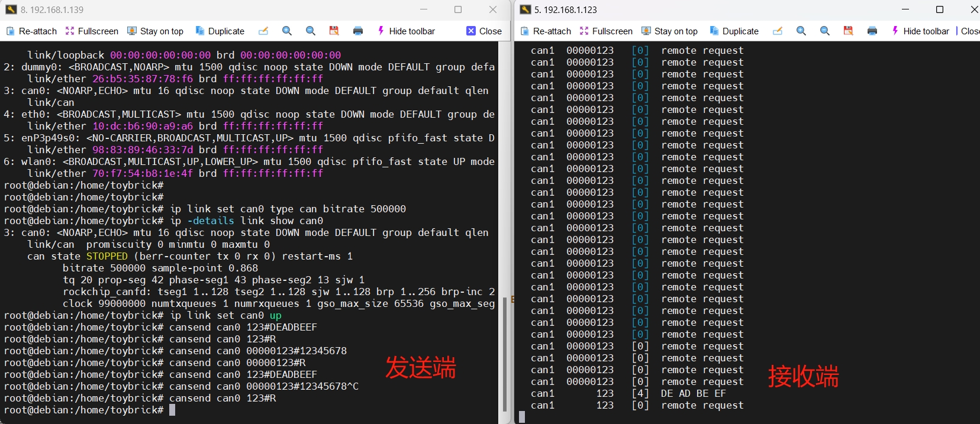Zoom out terminal text in 192.168.1.139 window

(311, 31)
